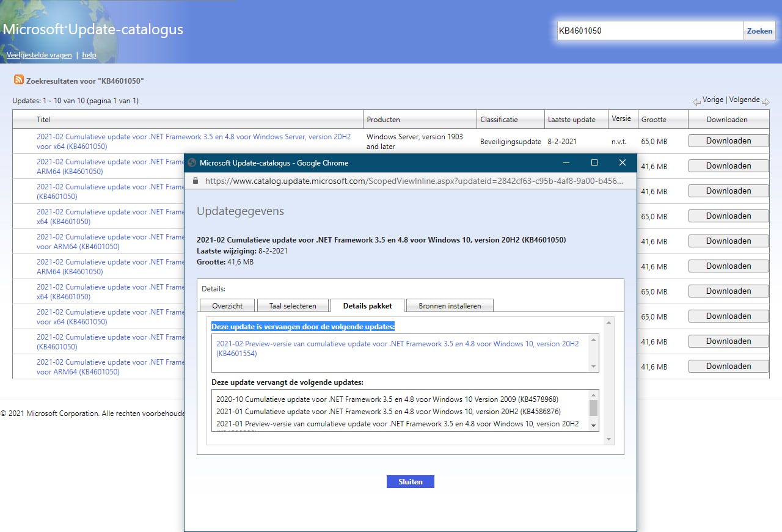Open the superseding Preview update KB4601554 link
The image size is (782, 532).
(x=397, y=349)
